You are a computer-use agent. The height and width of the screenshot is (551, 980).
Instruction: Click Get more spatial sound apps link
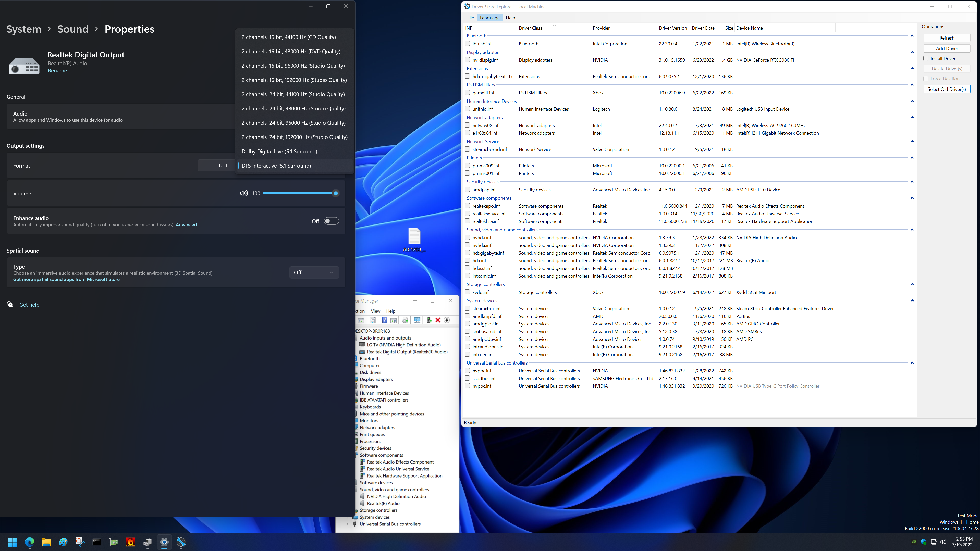click(66, 279)
